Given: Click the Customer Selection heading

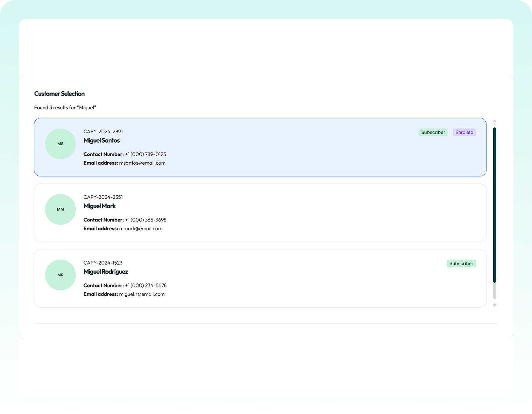Looking at the screenshot, I should (x=59, y=94).
